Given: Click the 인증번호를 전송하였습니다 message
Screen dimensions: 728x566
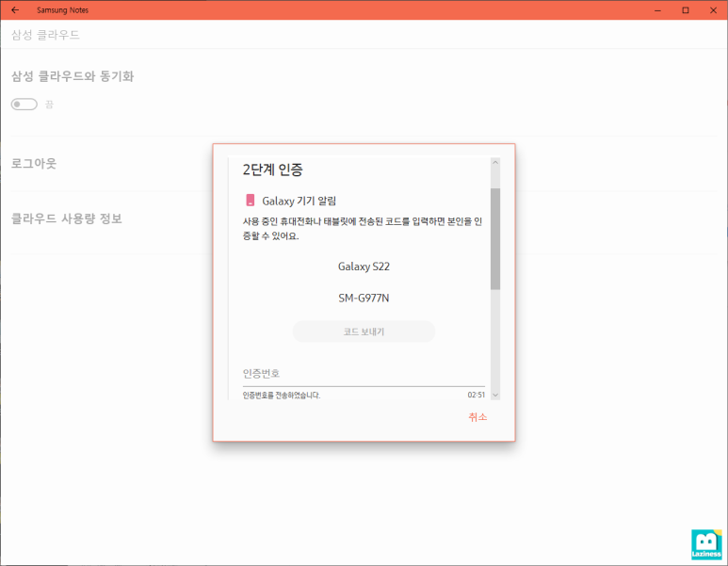Looking at the screenshot, I should [282, 396].
